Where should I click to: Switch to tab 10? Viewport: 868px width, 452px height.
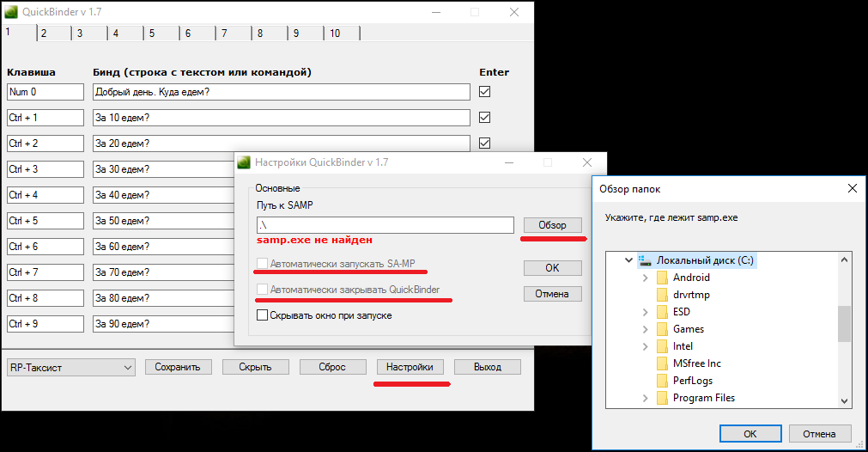tap(335, 34)
